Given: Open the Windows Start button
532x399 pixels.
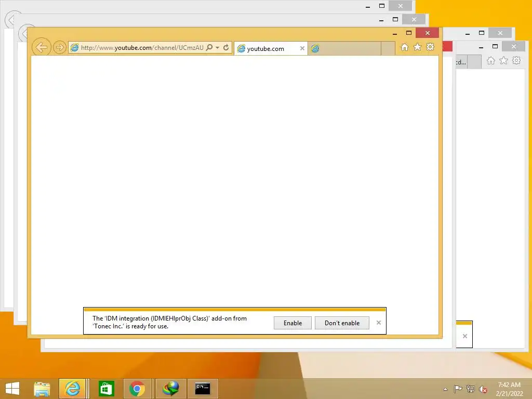Looking at the screenshot, I should (x=12, y=389).
